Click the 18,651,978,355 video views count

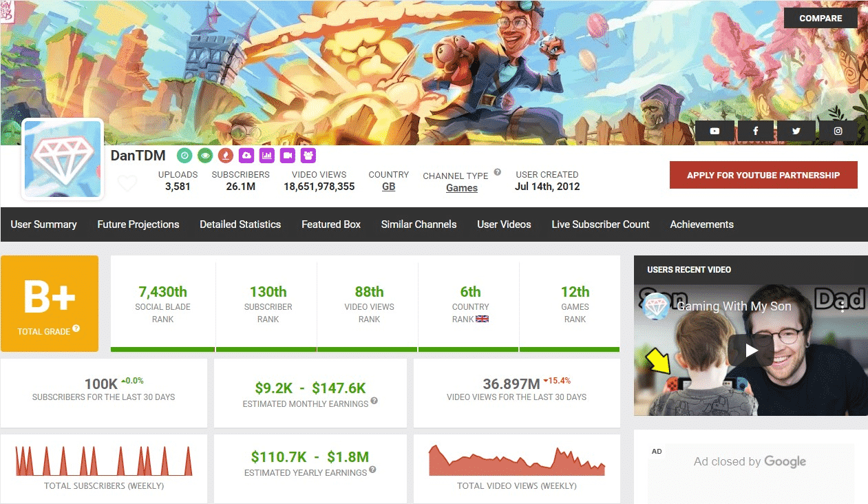pyautogui.click(x=319, y=187)
